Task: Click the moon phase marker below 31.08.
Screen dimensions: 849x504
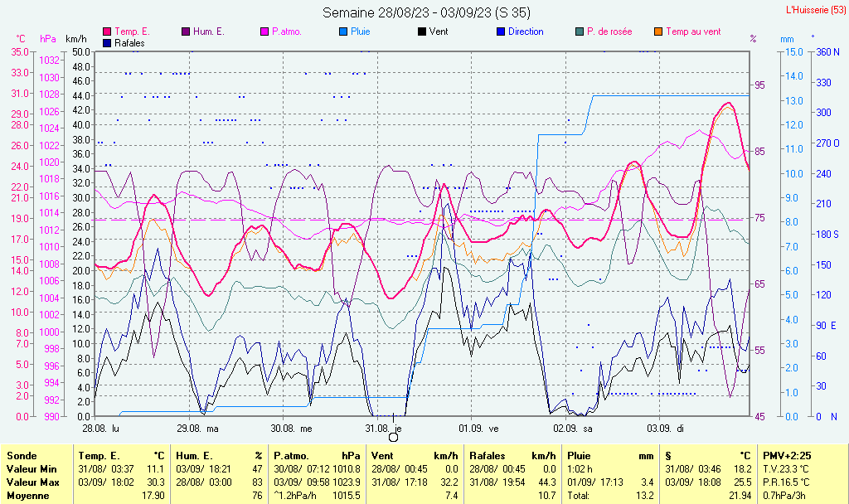Action: coord(394,437)
